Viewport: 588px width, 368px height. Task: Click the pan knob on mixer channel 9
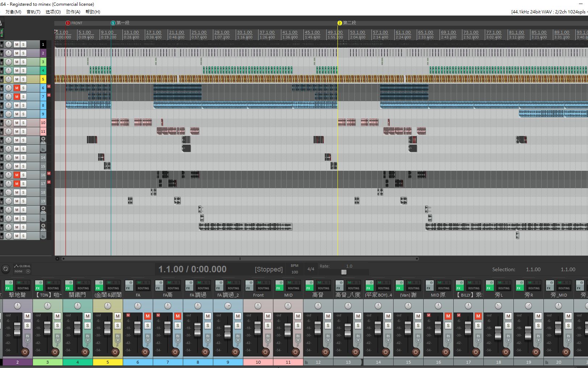[228, 306]
